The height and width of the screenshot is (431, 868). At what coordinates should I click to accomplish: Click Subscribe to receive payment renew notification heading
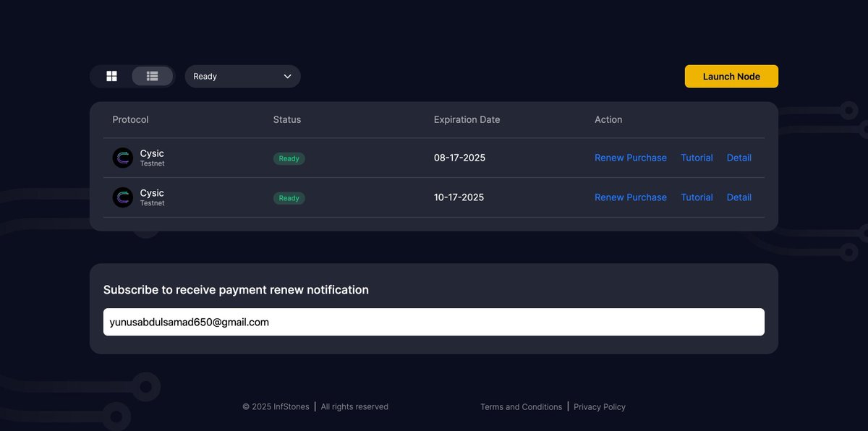tap(236, 290)
